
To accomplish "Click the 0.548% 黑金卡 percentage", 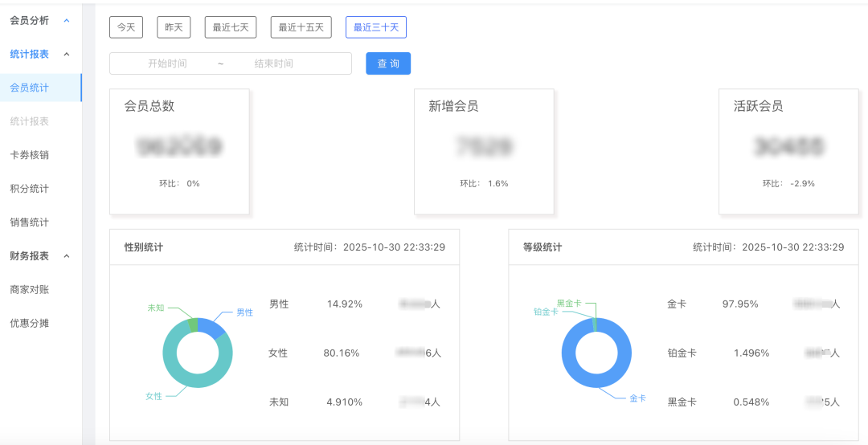I will pos(751,402).
